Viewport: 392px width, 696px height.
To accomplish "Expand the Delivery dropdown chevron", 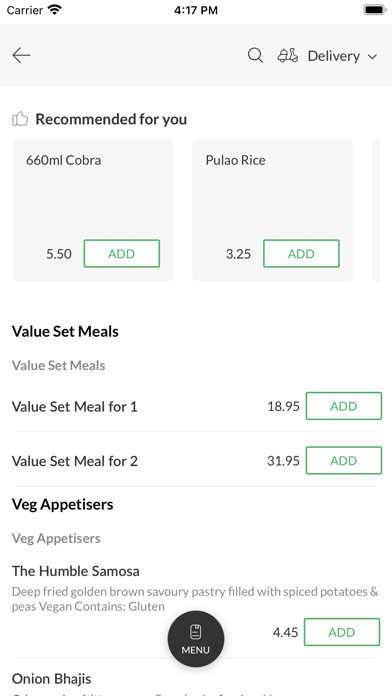I will point(372,56).
